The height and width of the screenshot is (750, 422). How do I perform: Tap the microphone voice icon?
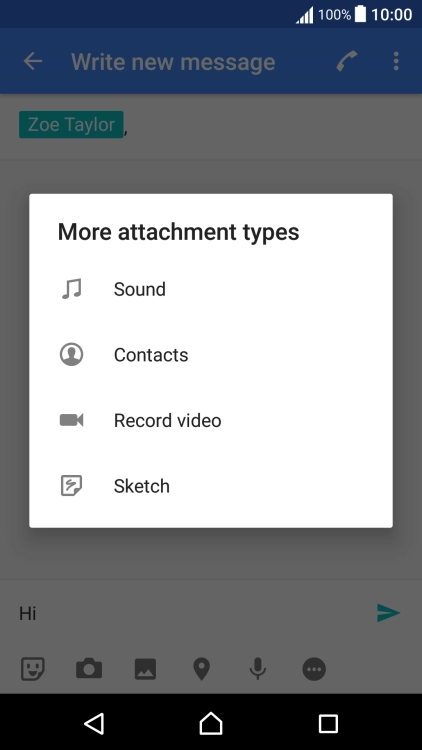[258, 669]
